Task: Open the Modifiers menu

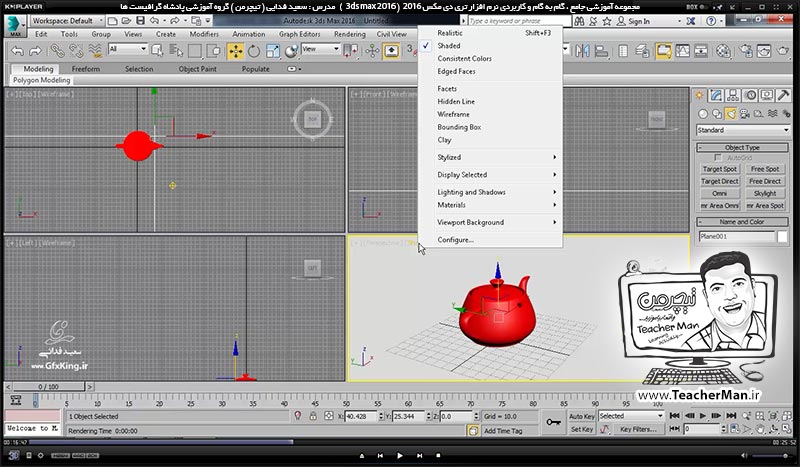Action: click(204, 34)
